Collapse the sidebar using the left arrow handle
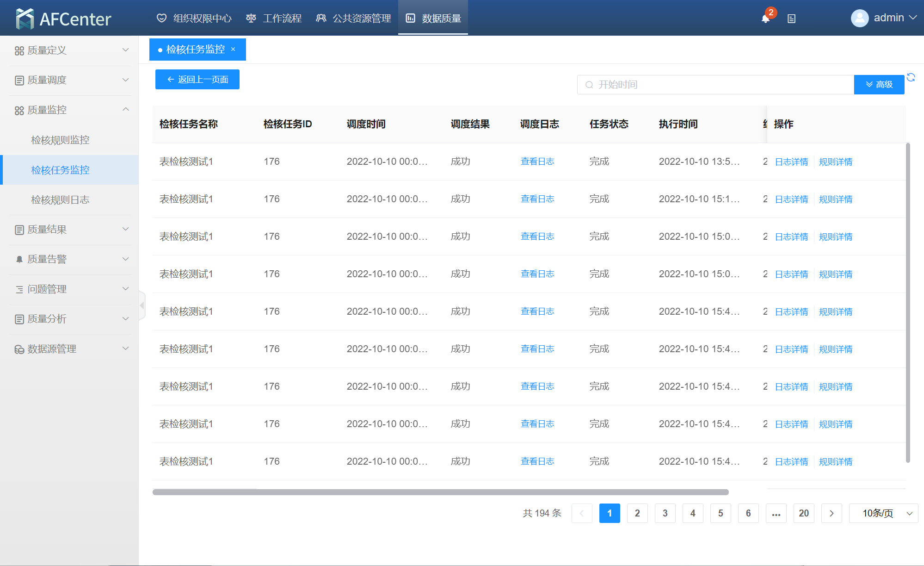The width and height of the screenshot is (924, 566). [142, 305]
